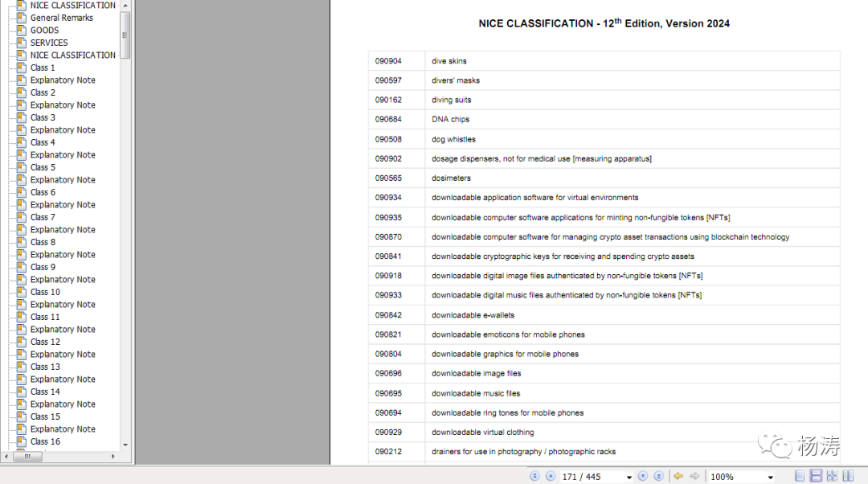The height and width of the screenshot is (484, 868).
Task: Switch to two-column facing view
Action: coord(848,476)
